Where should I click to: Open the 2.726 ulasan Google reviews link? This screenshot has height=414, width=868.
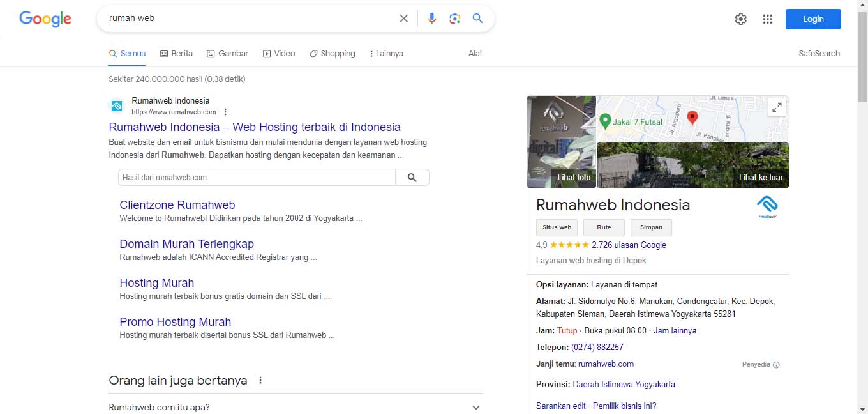coord(629,245)
